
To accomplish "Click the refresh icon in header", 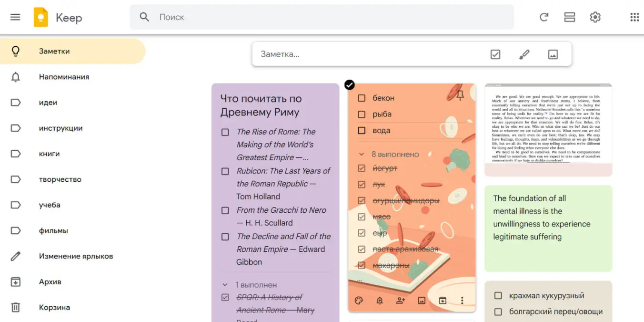I will pos(544,17).
